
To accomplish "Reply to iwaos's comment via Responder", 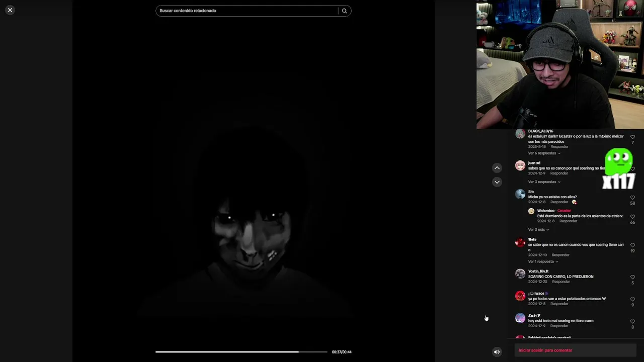I will click(559, 304).
